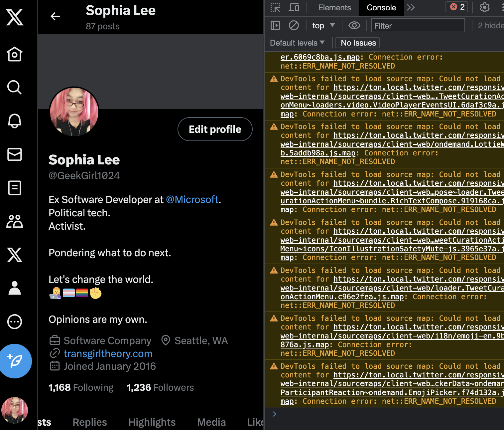Create a live expression with the eye icon
504x430 pixels.
354,25
